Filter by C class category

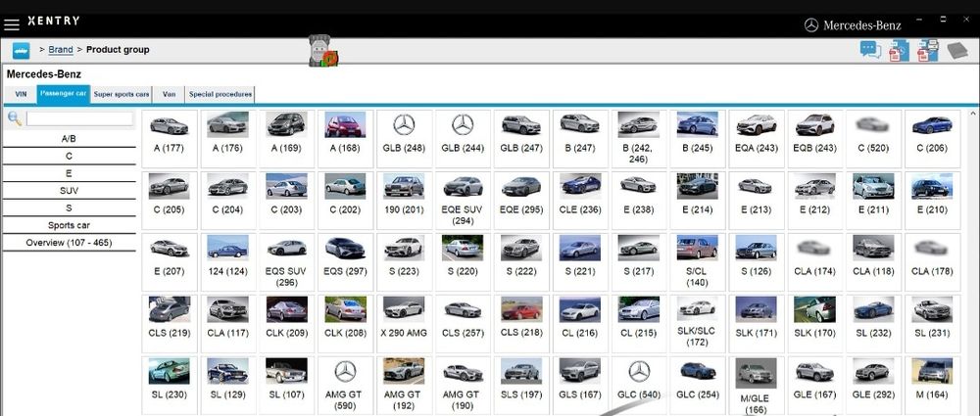[69, 157]
